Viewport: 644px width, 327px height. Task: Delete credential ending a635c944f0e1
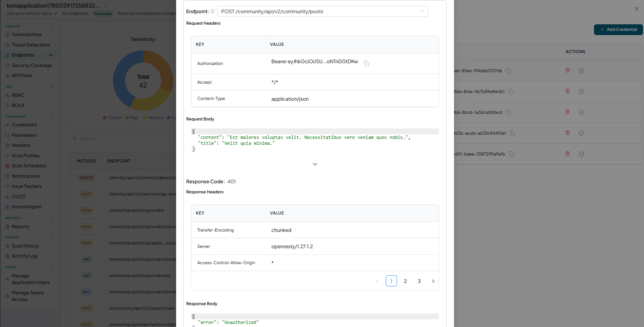[x=568, y=133]
